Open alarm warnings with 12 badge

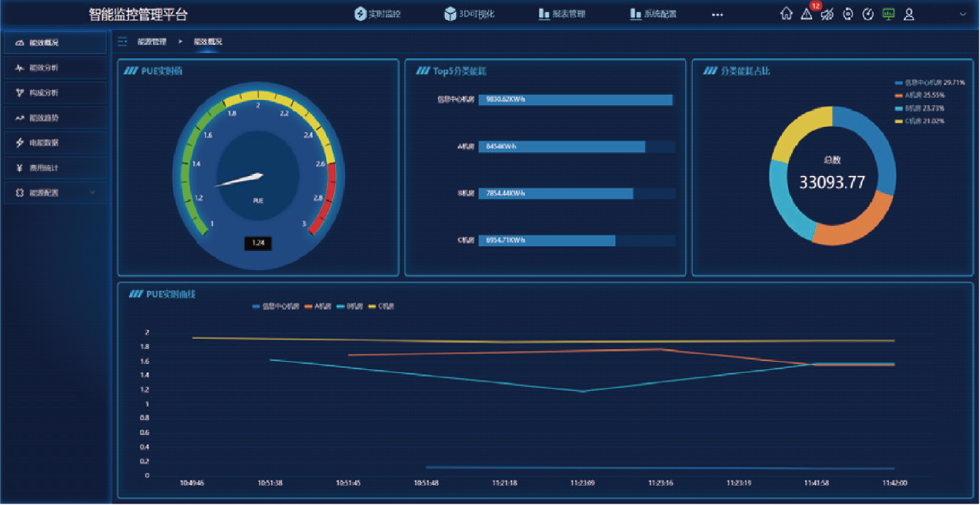coord(807,14)
